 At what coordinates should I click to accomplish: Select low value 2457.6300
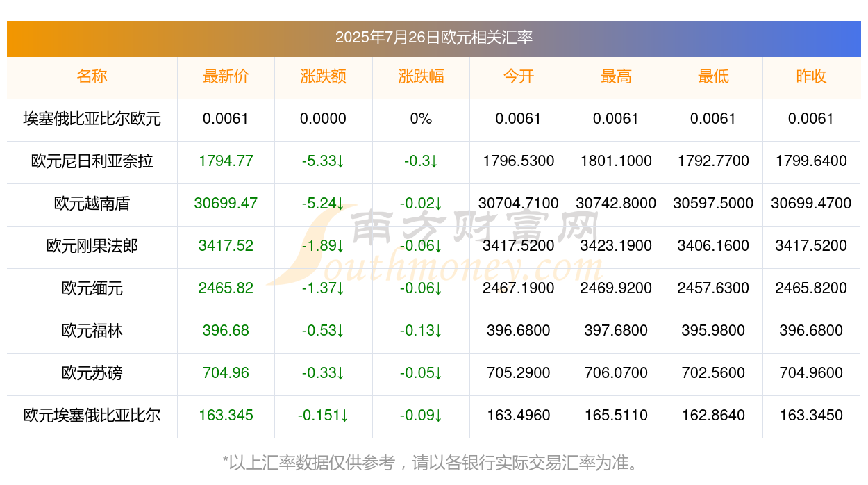pos(713,288)
